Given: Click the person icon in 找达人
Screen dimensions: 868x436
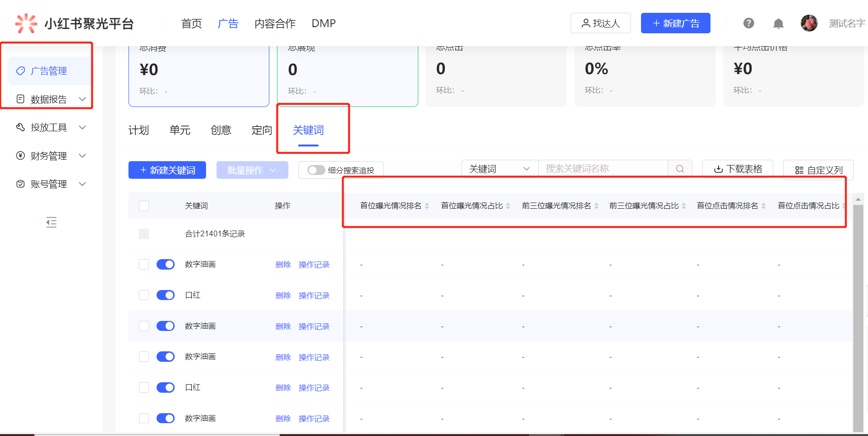Looking at the screenshot, I should pos(586,23).
